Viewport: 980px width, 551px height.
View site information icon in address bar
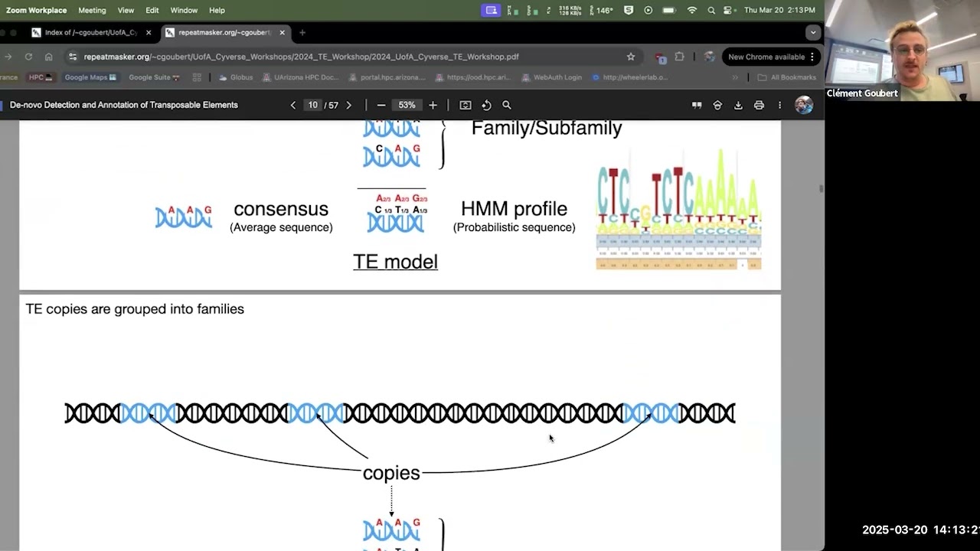72,57
